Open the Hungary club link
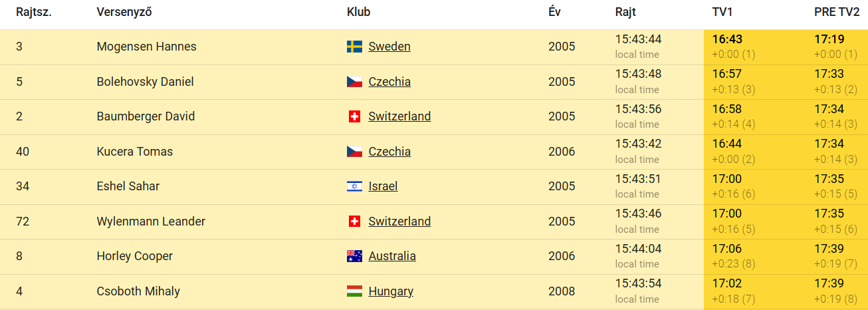868x310 pixels. click(x=391, y=291)
